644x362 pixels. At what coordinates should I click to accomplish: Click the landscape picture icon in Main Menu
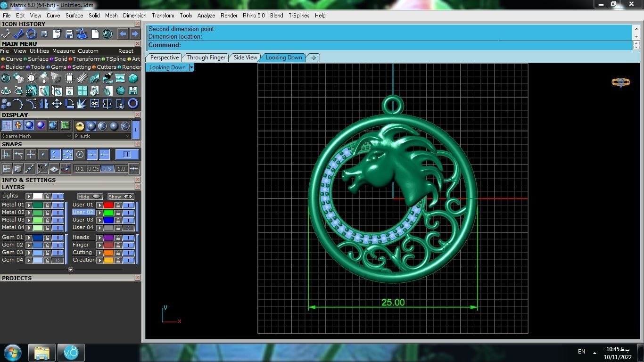tap(120, 78)
